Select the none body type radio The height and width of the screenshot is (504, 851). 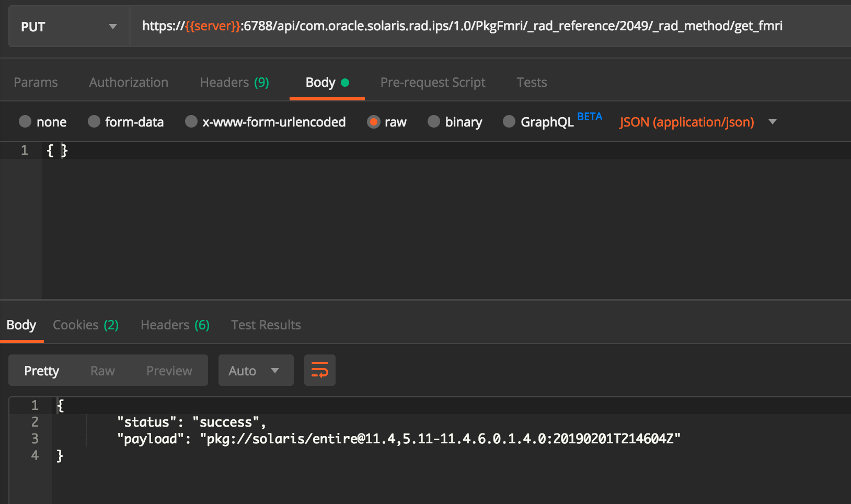click(x=25, y=122)
